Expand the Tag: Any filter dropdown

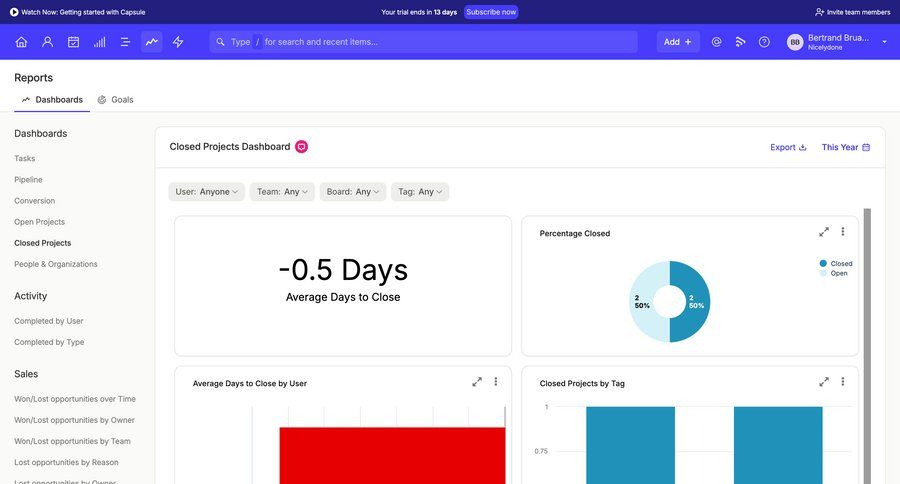[x=420, y=192]
